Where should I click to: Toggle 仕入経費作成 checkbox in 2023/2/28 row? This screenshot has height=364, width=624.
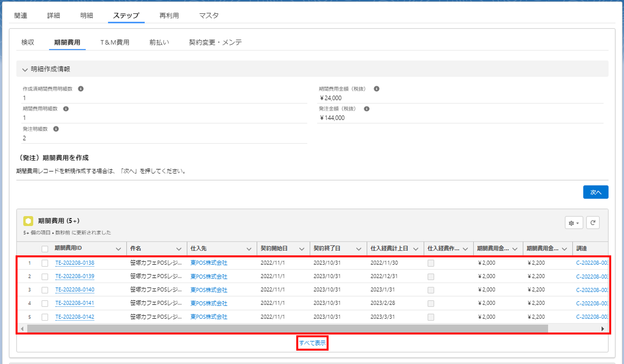(x=431, y=303)
